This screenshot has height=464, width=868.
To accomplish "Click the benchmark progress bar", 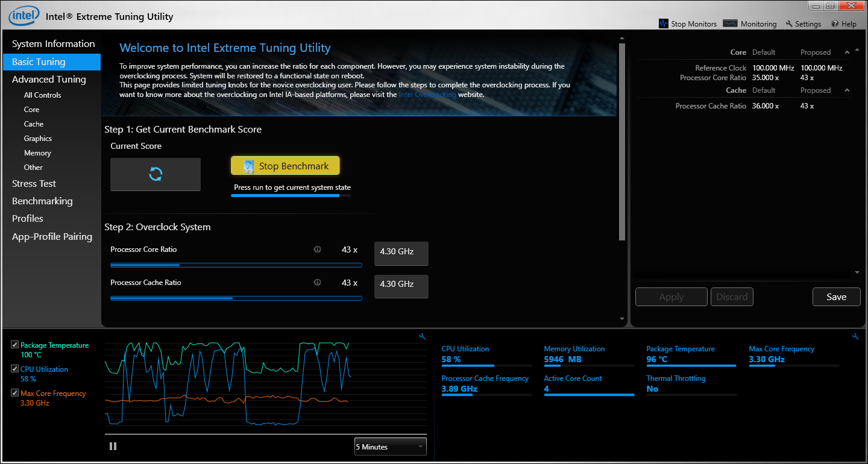I will point(291,195).
